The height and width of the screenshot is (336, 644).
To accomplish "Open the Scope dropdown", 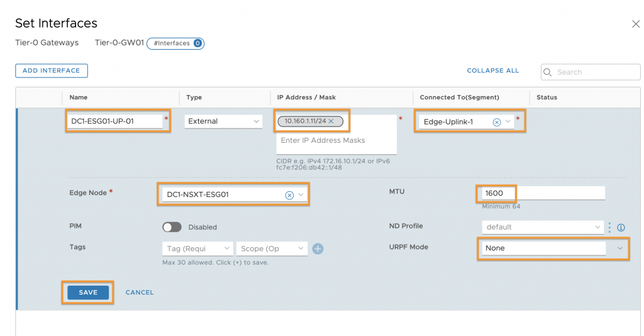I will click(272, 249).
